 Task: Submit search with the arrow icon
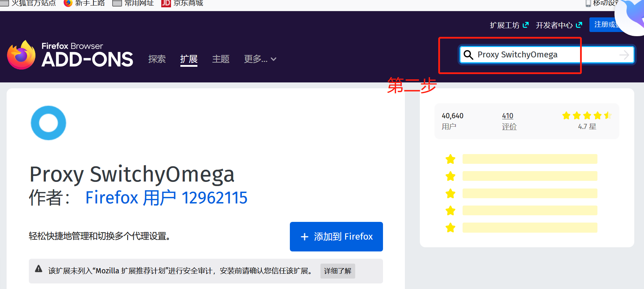[624, 55]
